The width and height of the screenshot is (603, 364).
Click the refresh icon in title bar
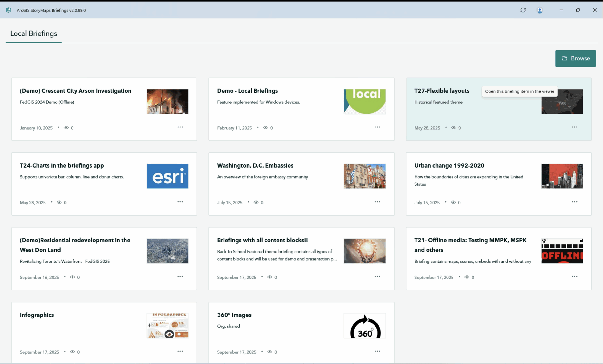tap(523, 10)
